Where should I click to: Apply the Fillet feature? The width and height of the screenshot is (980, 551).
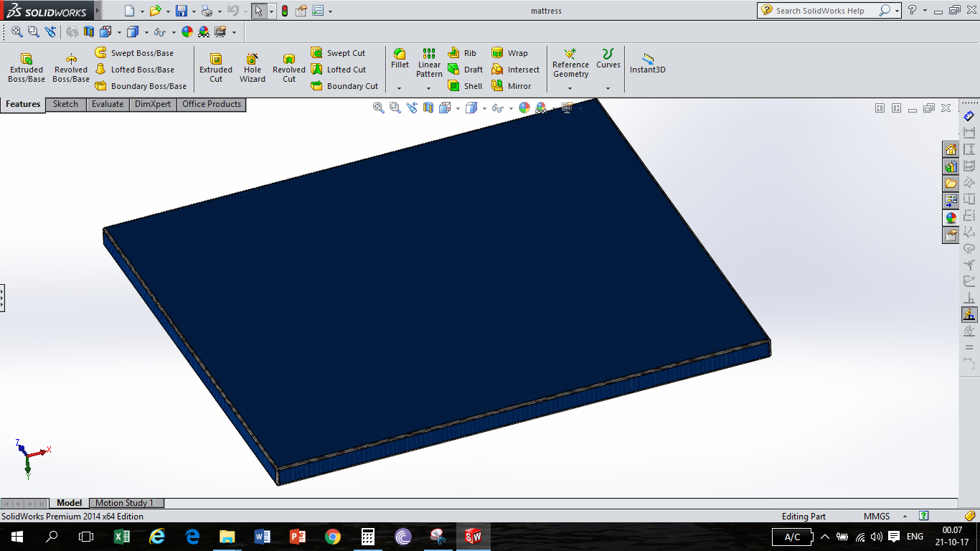400,59
